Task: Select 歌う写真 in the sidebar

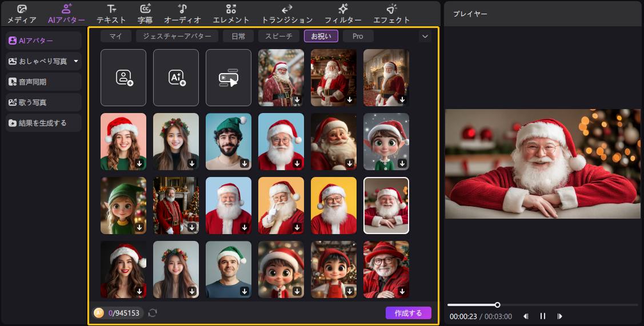Action: click(43, 102)
